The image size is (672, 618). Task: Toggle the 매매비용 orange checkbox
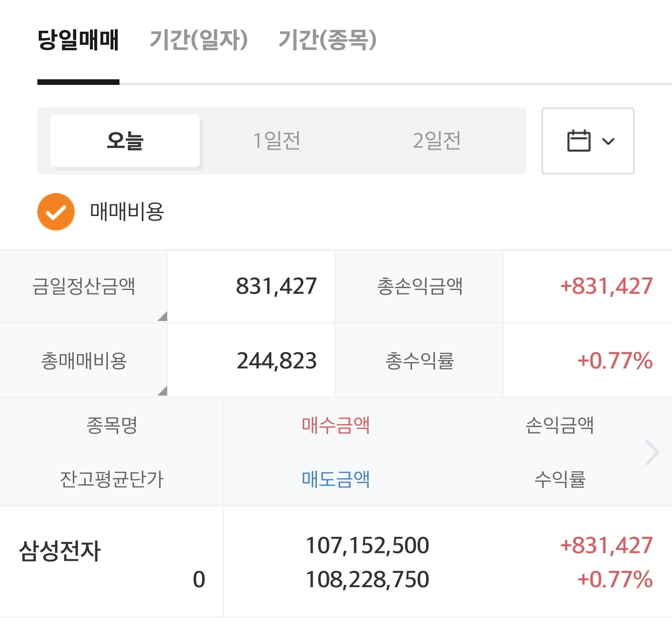[x=56, y=212]
